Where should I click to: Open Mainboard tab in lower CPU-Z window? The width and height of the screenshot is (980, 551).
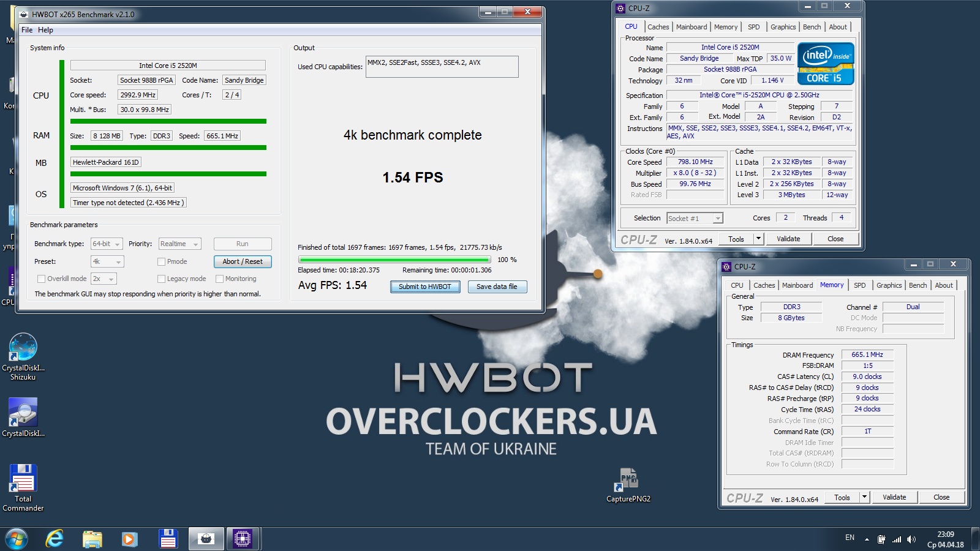[797, 285]
